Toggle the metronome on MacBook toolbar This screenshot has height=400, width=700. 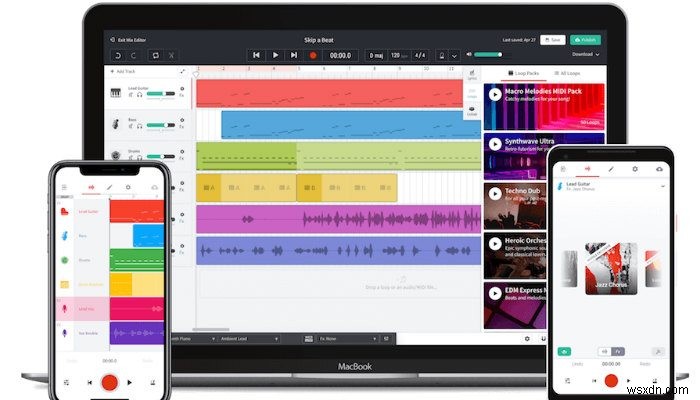tap(442, 55)
